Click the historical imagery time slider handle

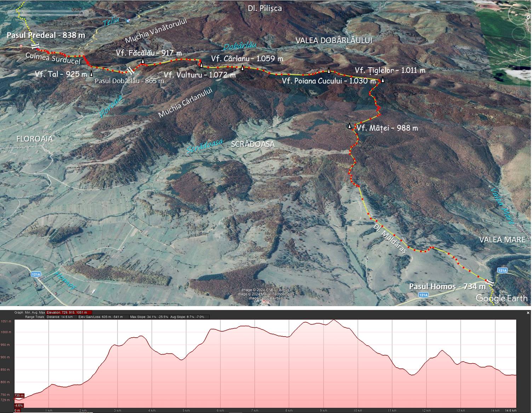(x=81, y=13)
